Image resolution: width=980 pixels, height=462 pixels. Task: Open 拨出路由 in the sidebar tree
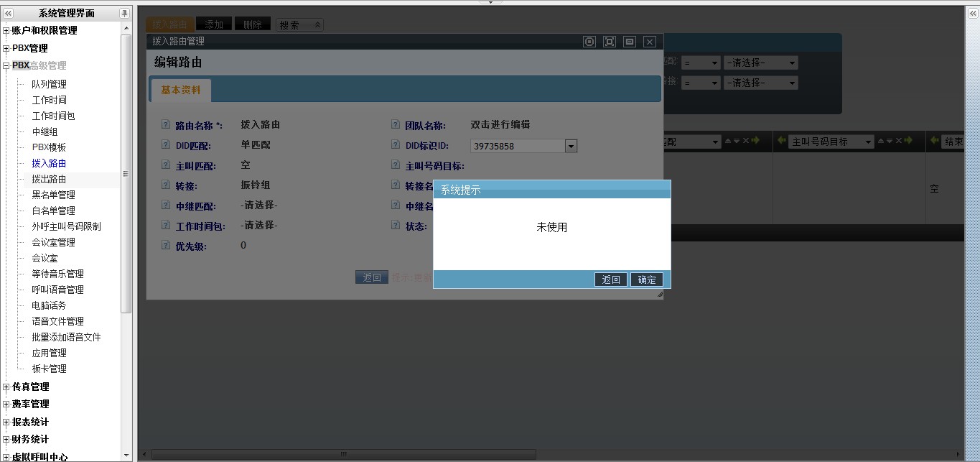(x=49, y=179)
